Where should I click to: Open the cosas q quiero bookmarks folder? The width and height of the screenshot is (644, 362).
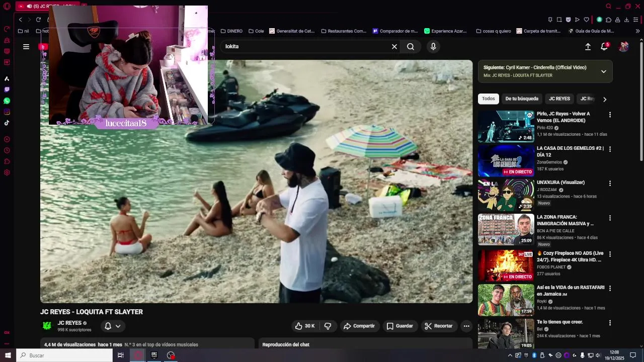[x=493, y=31]
